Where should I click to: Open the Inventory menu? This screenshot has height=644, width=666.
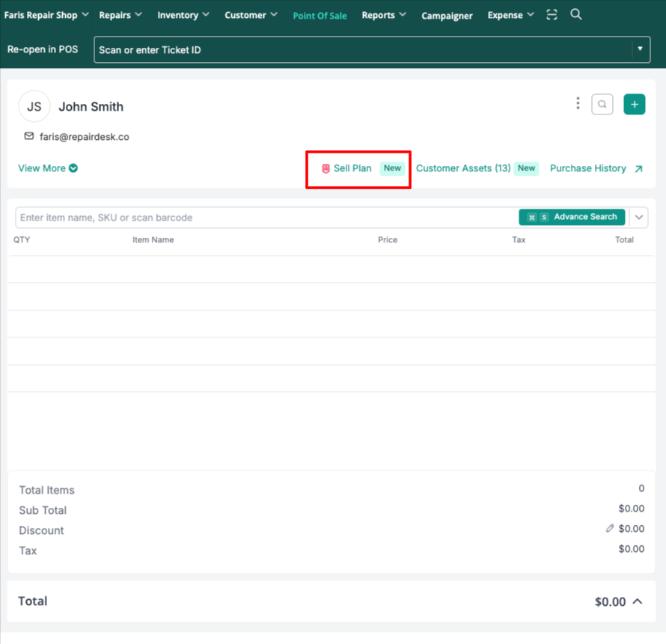183,15
